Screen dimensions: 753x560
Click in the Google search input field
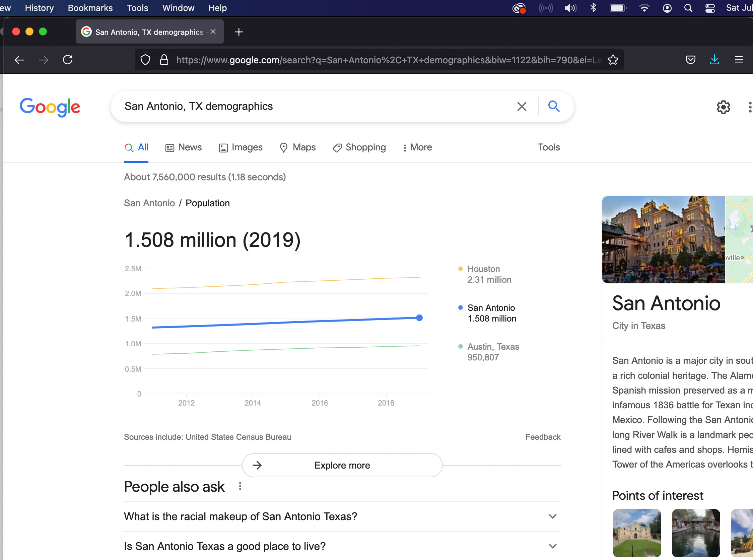point(315,107)
